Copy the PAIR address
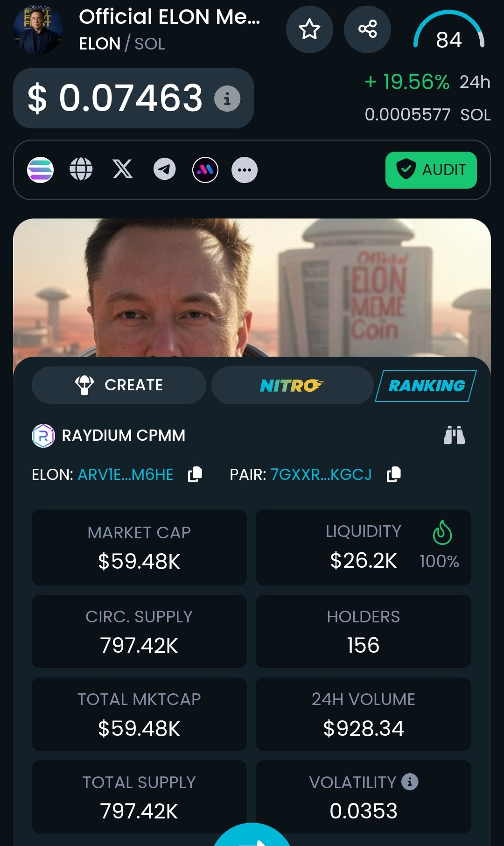The image size is (504, 846). [x=394, y=474]
